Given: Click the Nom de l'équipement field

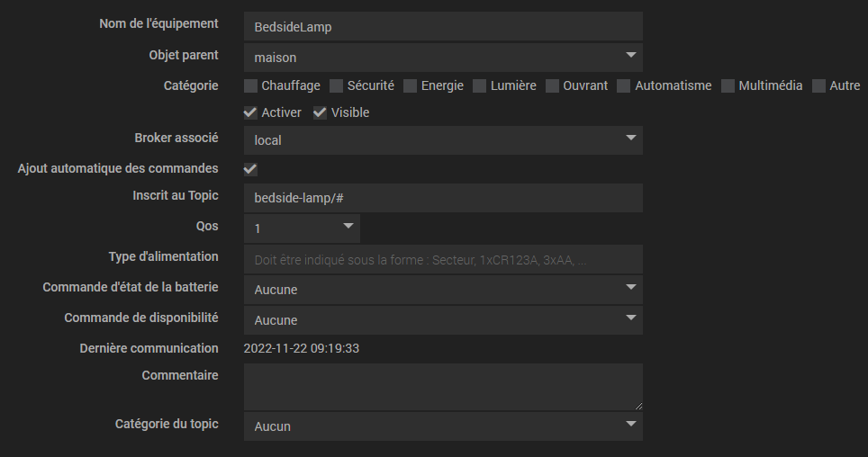Looking at the screenshot, I should (443, 27).
